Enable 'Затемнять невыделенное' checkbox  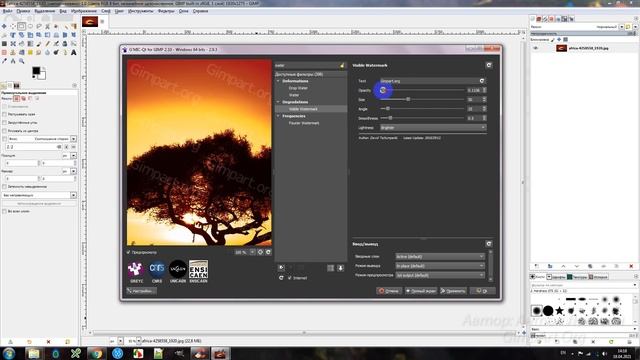click(x=4, y=187)
